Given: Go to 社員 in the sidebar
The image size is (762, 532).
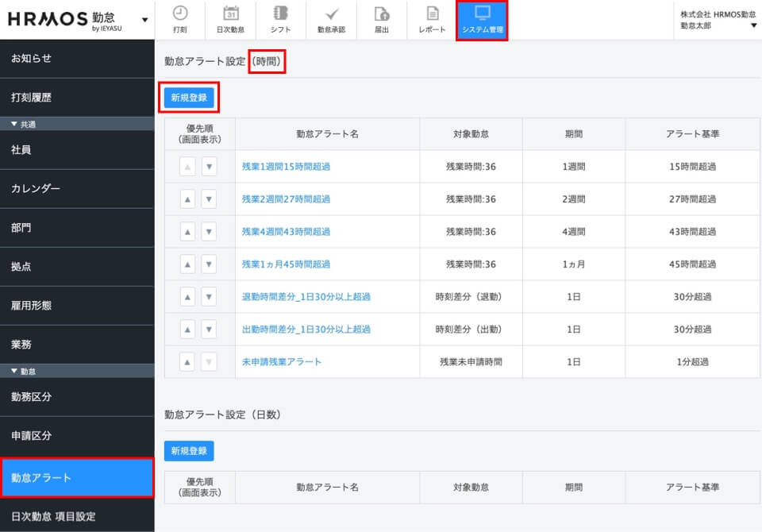Looking at the screenshot, I should [x=77, y=149].
